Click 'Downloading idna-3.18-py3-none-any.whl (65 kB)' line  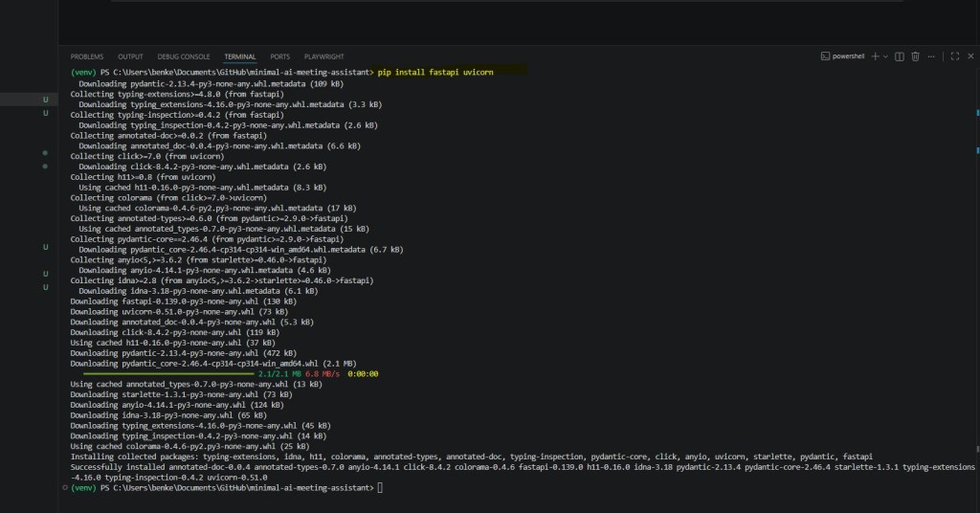point(168,415)
